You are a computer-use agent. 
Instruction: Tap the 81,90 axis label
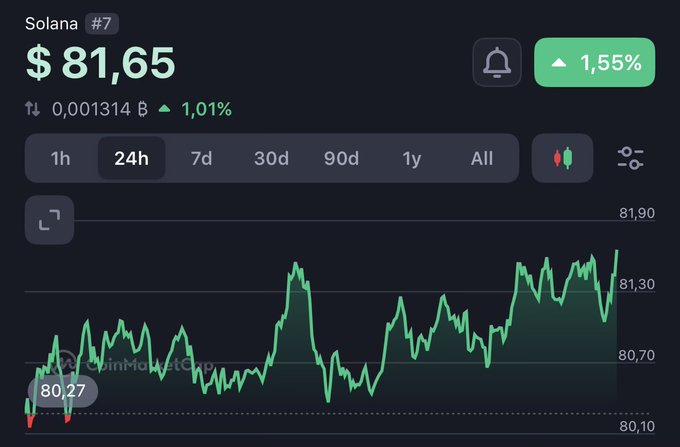(x=637, y=213)
